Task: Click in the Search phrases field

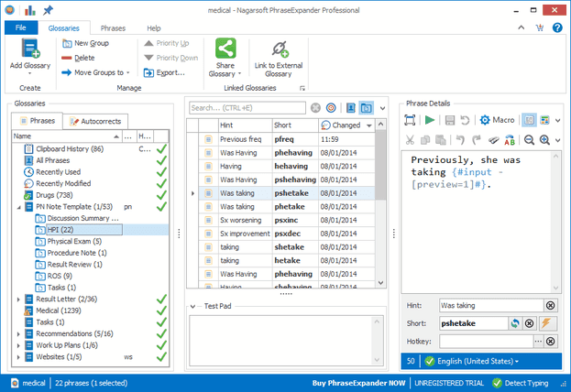Action: [x=247, y=108]
